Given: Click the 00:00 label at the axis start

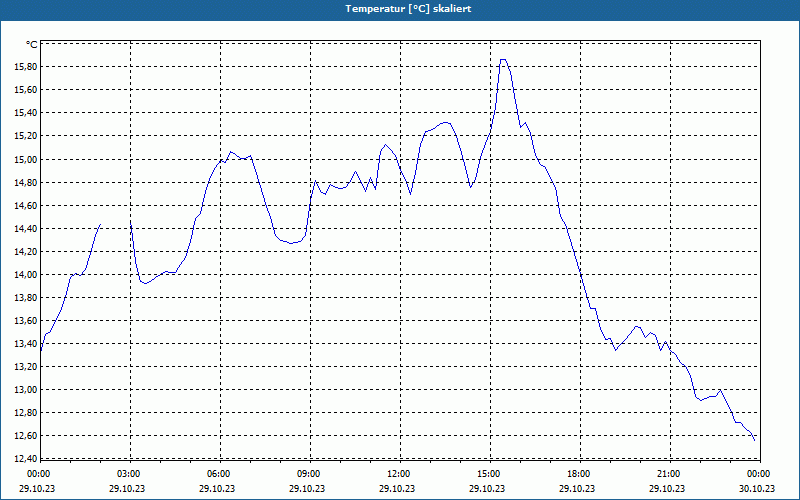Looking at the screenshot, I should [39, 474].
